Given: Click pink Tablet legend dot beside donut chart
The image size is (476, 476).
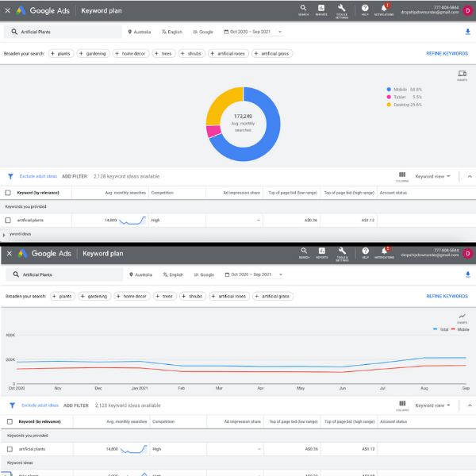Looking at the screenshot, I should pyautogui.click(x=389, y=97).
